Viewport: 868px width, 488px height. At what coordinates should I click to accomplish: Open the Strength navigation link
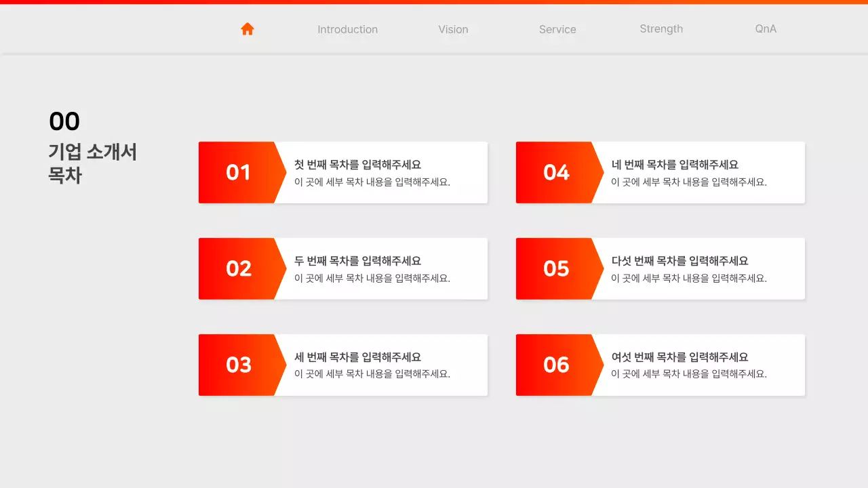(x=661, y=28)
